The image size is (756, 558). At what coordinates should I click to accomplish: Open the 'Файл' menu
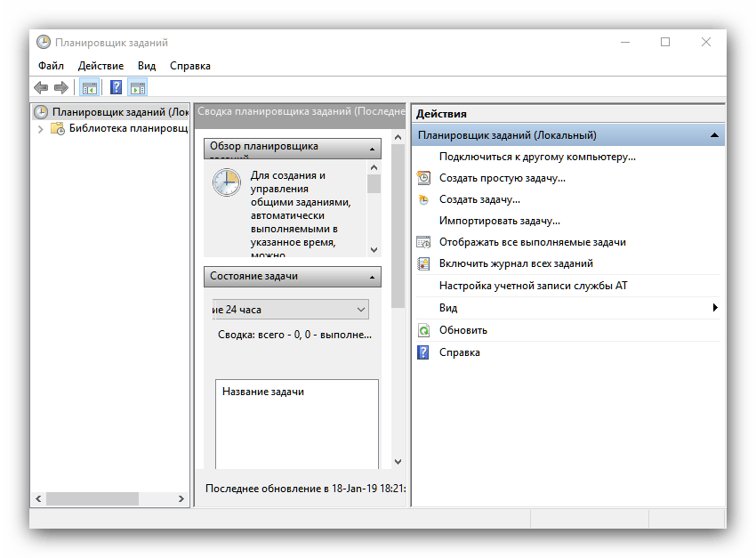tap(51, 66)
